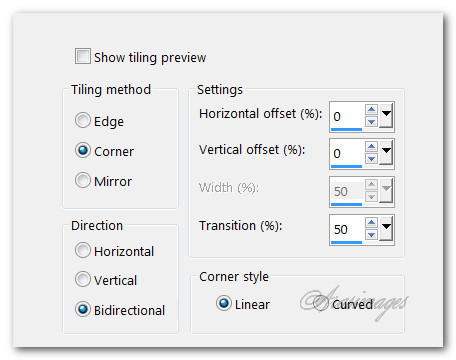Select the Bidirectional direction option
Screen dimensions: 456x360
pyautogui.click(x=83, y=309)
